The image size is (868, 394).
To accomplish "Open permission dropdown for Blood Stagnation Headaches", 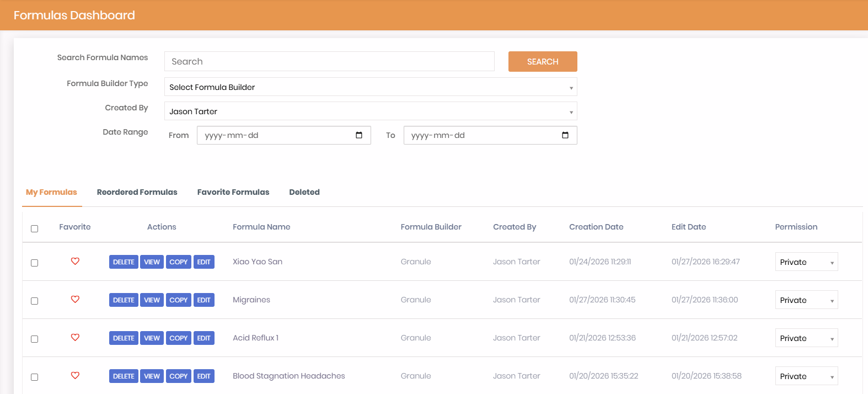I will [x=806, y=376].
